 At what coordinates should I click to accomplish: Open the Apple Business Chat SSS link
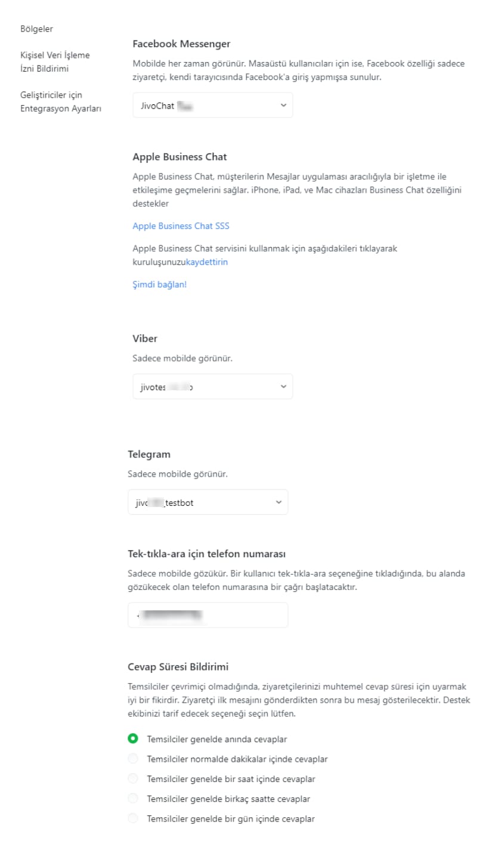[x=181, y=226]
